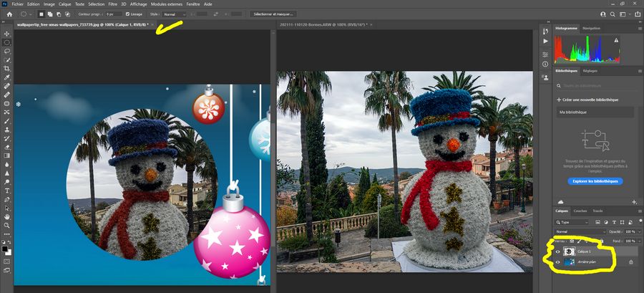
Task: Open the Modules externes menu
Action: click(x=166, y=4)
